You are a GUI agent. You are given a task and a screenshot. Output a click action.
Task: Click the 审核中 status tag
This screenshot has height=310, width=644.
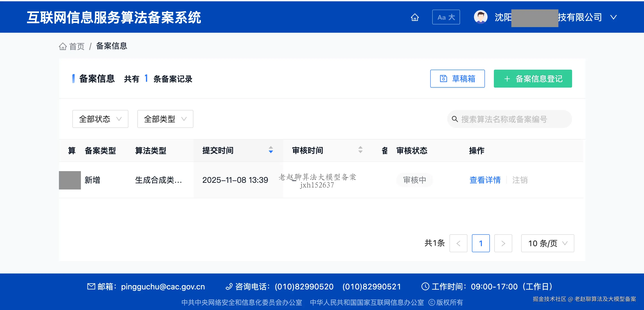click(x=414, y=180)
